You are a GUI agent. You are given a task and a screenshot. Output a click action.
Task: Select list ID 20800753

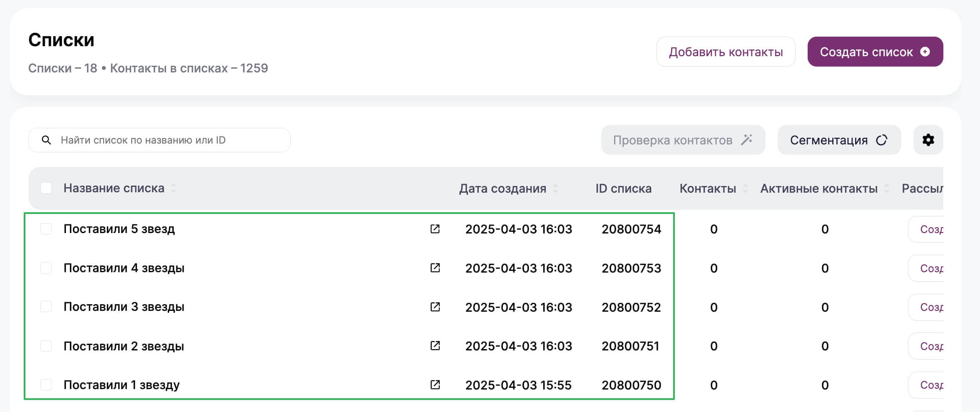click(631, 268)
